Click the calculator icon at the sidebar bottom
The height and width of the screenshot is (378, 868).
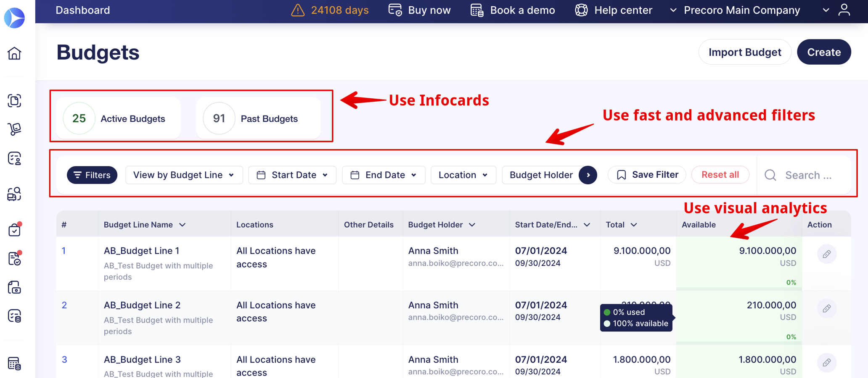point(15,363)
